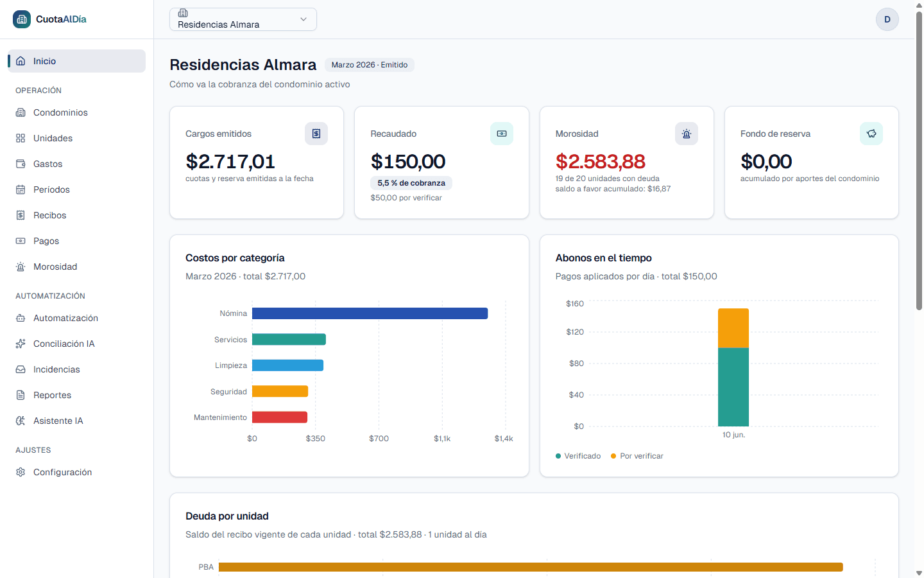Click the Marzo 2026 · Emitido badge
This screenshot has height=578, width=924.
pyautogui.click(x=370, y=65)
